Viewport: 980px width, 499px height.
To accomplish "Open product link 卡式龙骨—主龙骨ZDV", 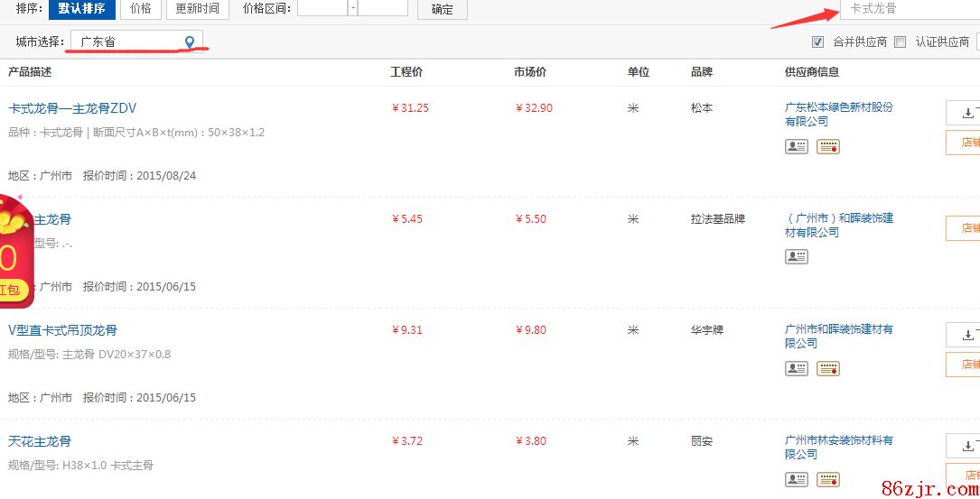I will coord(72,108).
